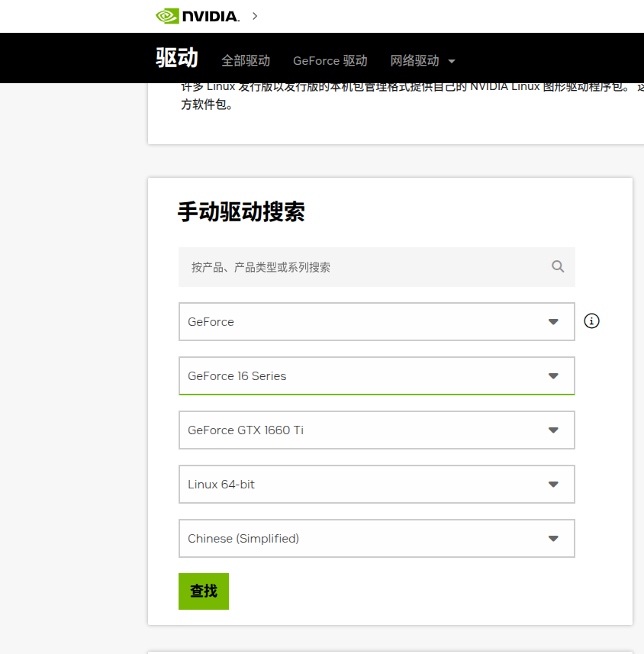Go to GeForce 驱动 tab
The width and height of the screenshot is (644, 654).
click(x=330, y=61)
